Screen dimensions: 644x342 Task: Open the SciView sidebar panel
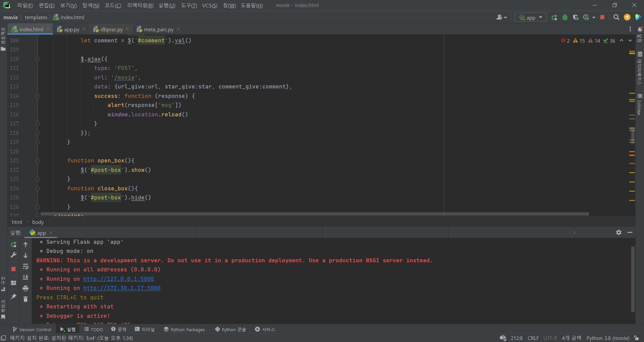click(640, 104)
